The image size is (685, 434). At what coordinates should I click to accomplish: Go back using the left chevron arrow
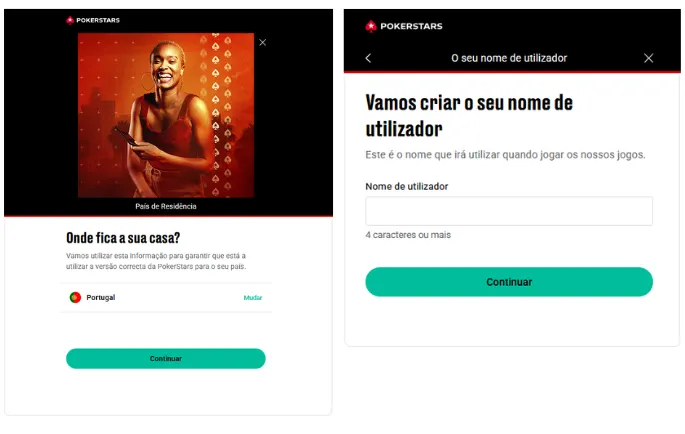[368, 58]
